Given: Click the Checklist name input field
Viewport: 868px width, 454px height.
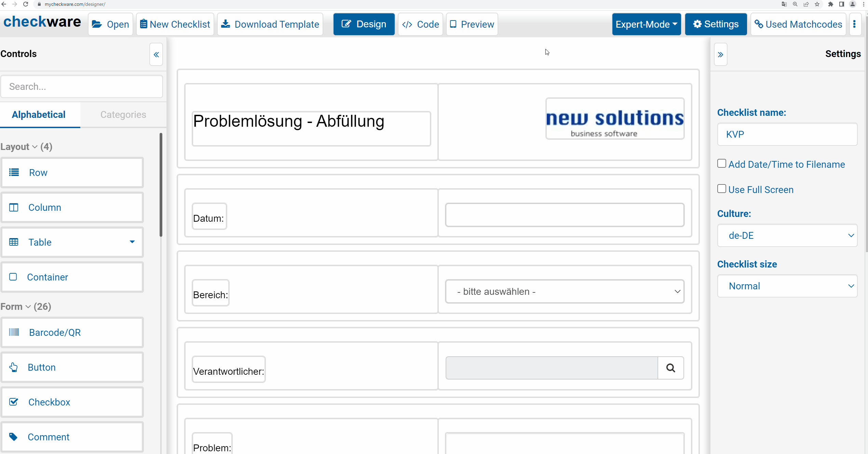Looking at the screenshot, I should click(x=787, y=134).
